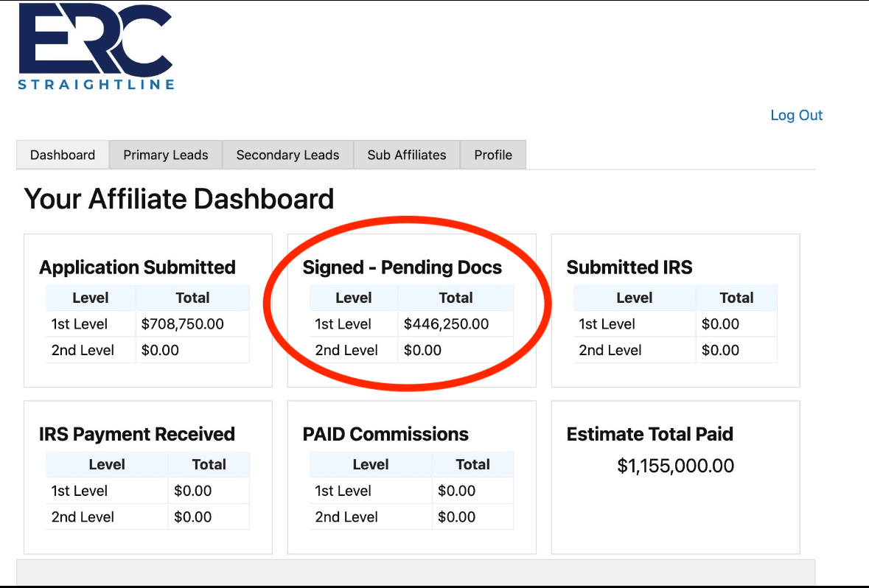Click the Estimate Total Paid heading
The image size is (869, 588).
649,434
